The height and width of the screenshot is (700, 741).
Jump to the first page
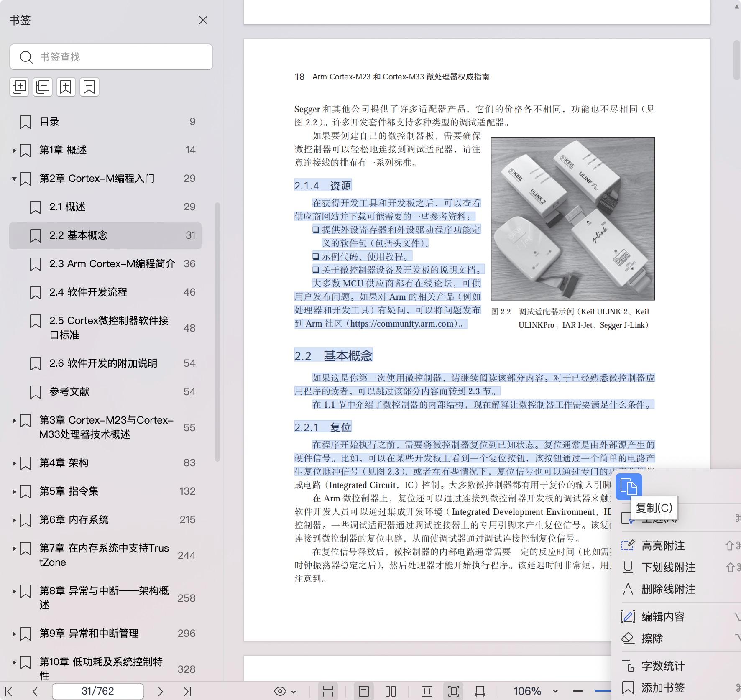click(x=8, y=691)
